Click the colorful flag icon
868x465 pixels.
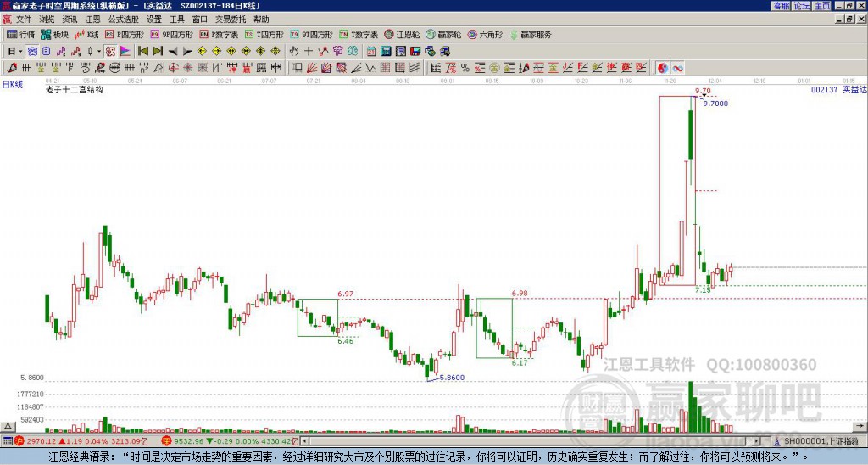[125, 52]
